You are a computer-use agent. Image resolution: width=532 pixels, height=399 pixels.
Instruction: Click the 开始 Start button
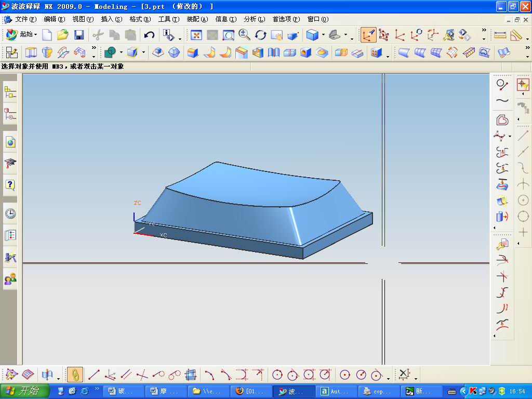[x=25, y=391]
